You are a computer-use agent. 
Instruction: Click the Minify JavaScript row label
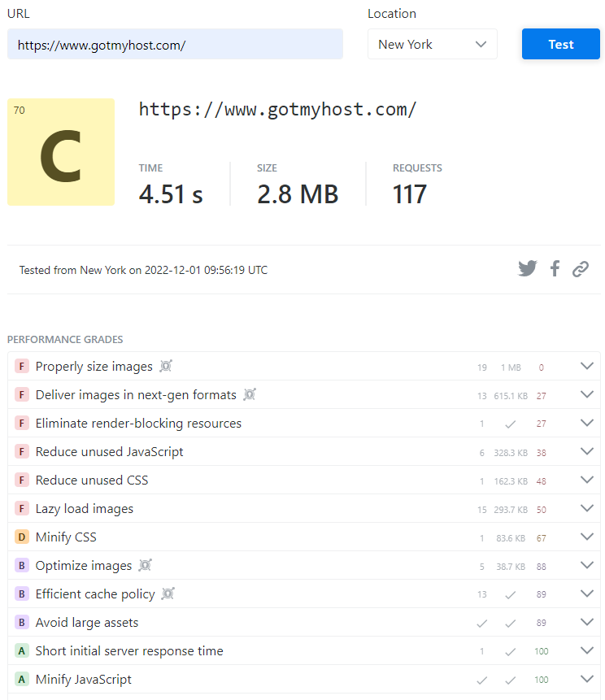[84, 680]
